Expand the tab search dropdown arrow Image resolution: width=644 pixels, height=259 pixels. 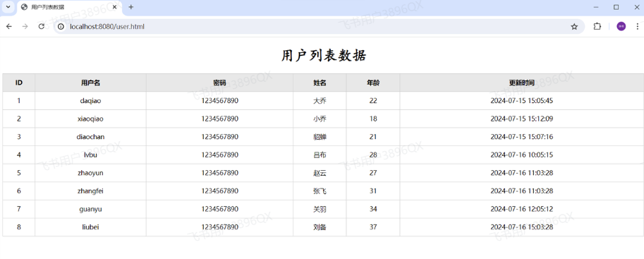(8, 7)
